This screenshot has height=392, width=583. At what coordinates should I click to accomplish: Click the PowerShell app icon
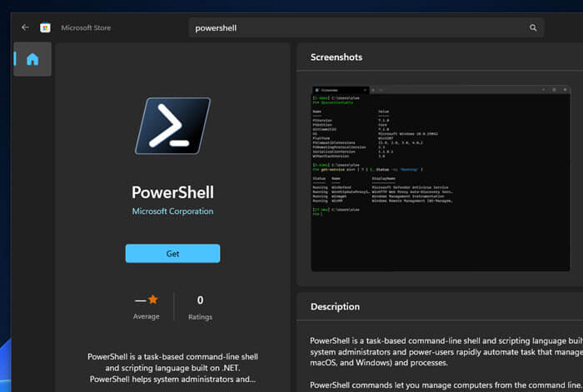tap(173, 126)
